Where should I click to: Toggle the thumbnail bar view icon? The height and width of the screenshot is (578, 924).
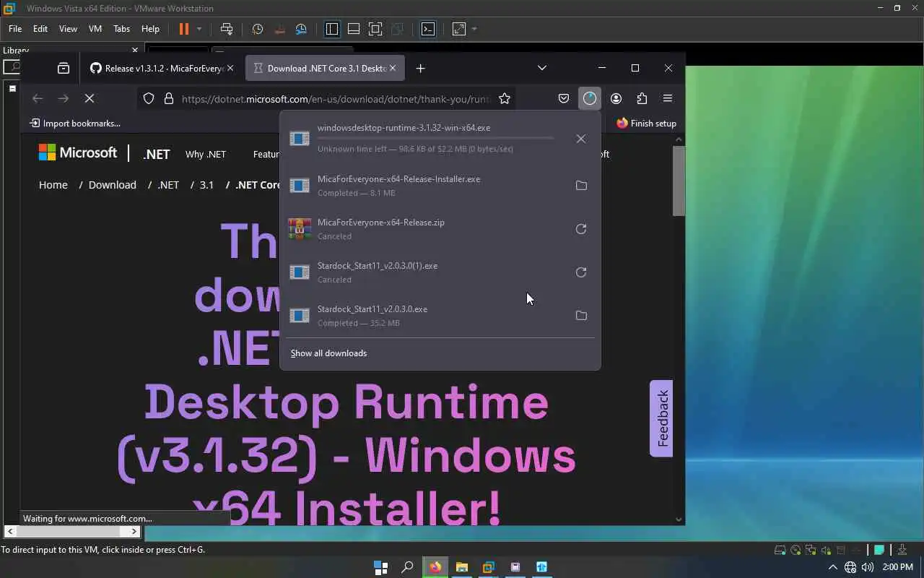click(x=354, y=29)
